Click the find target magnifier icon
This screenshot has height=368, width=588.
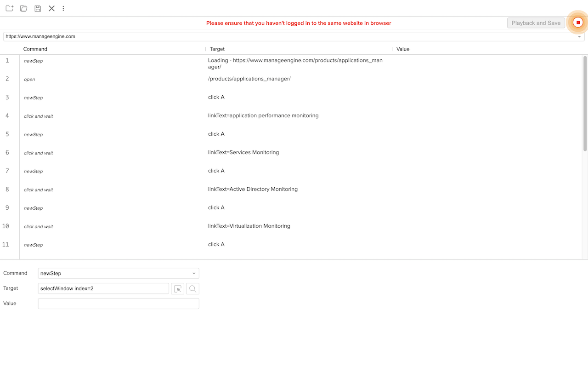[x=192, y=288]
